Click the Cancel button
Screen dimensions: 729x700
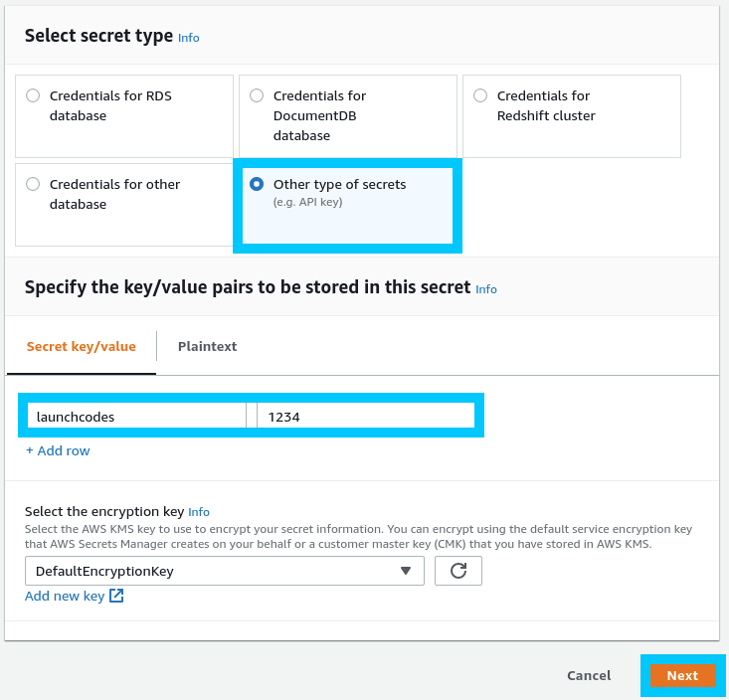589,676
